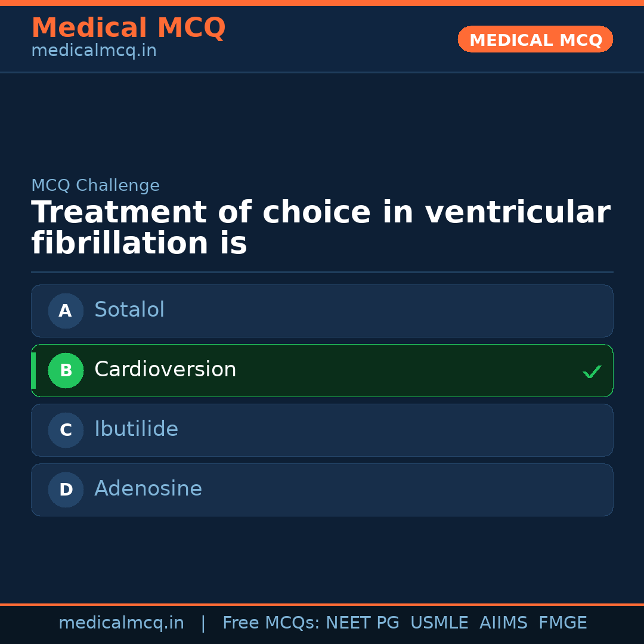Select the Adenosine answer option
Viewport: 644px width, 644px height.
(x=322, y=490)
